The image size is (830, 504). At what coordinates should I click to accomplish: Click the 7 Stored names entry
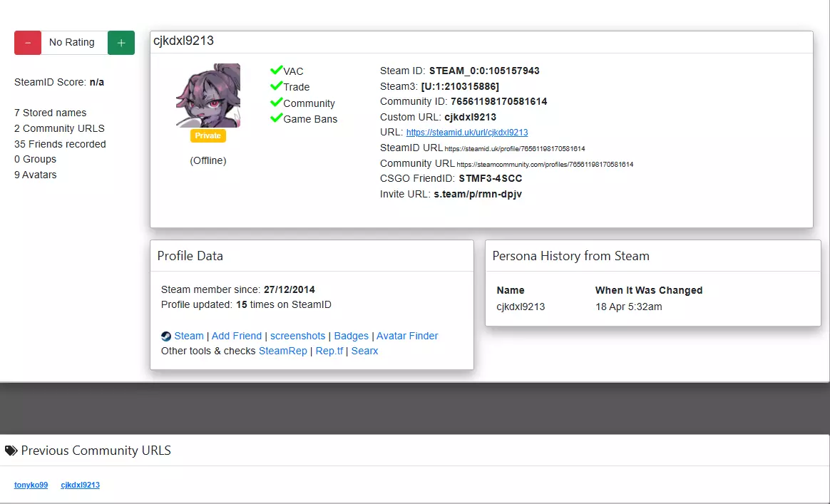pos(51,113)
